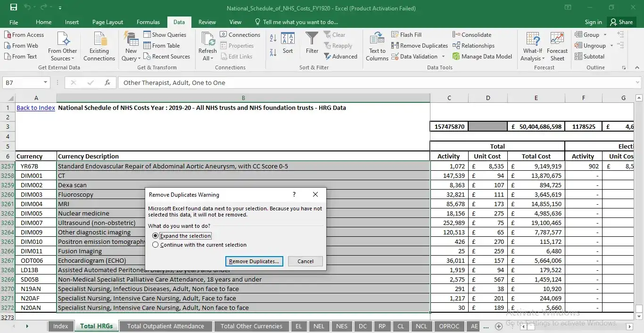644x333 pixels.
Task: Open Forecast Sheet tool
Action: tap(557, 45)
